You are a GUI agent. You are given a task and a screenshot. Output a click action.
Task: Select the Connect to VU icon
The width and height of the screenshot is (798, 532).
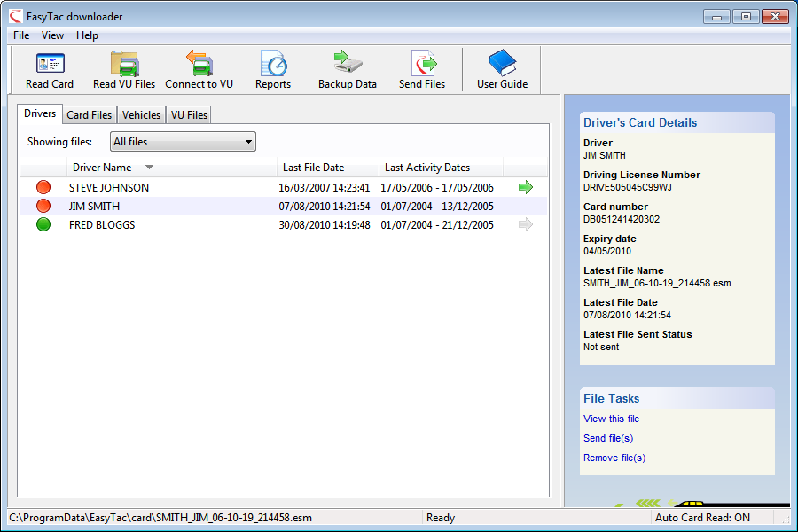tap(199, 63)
